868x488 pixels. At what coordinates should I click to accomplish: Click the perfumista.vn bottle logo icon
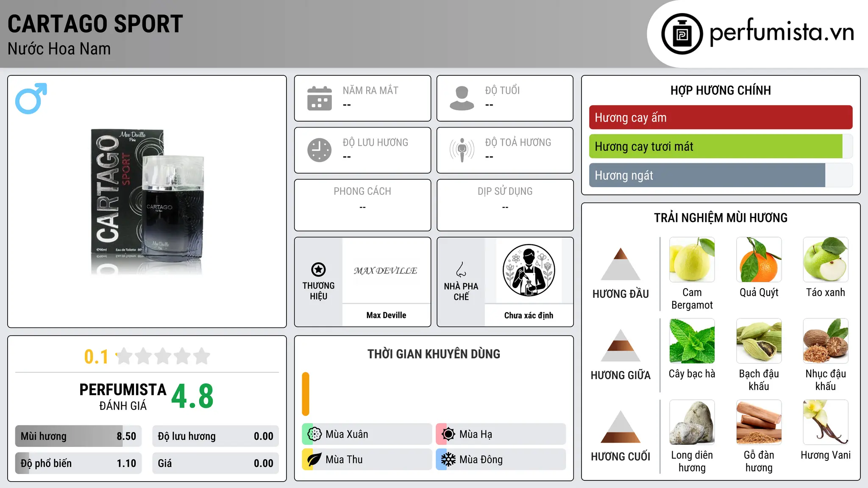[x=682, y=34]
